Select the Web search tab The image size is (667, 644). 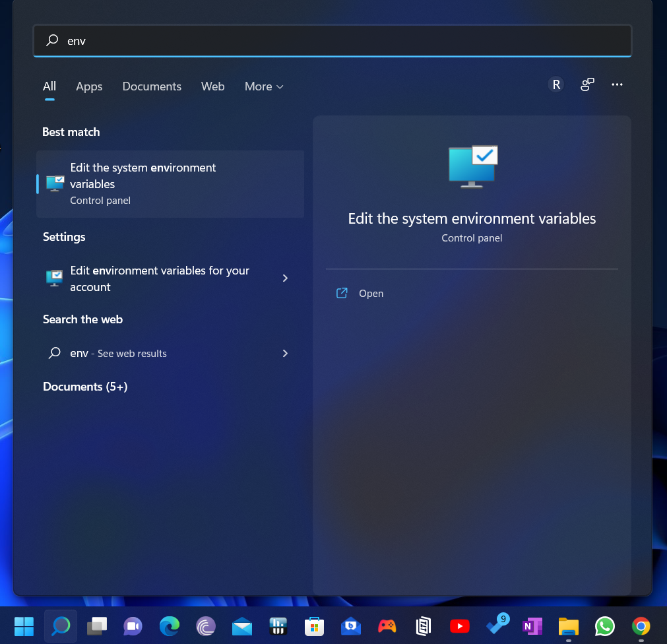(x=212, y=86)
